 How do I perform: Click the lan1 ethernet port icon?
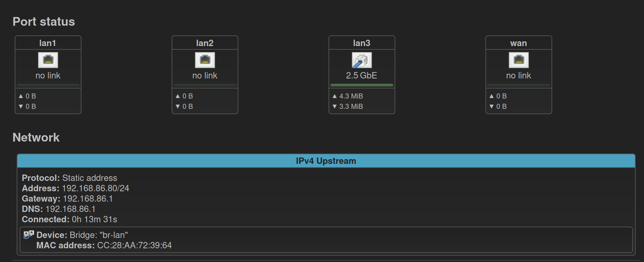click(48, 60)
